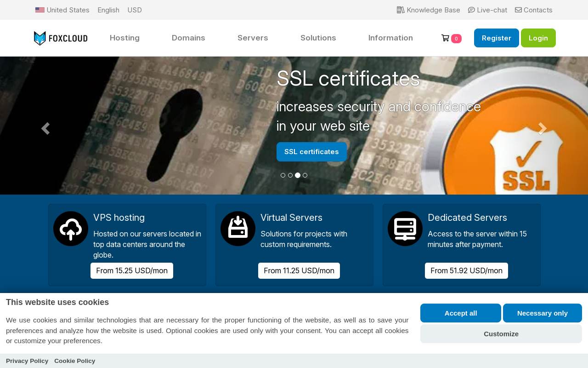The image size is (588, 368).
Task: Expand the Information menu
Action: point(390,38)
